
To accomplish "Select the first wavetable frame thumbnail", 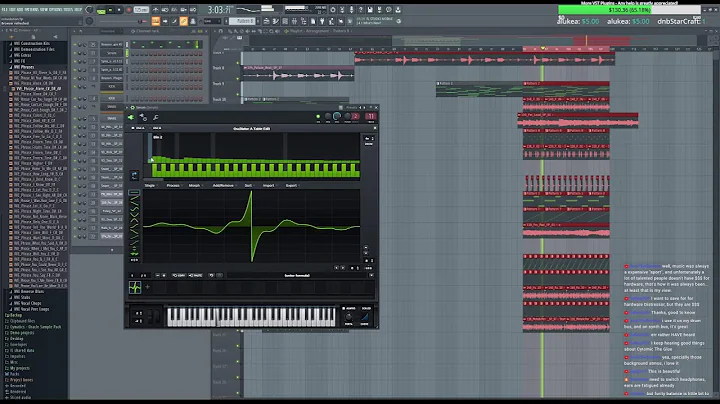I will coord(135,287).
